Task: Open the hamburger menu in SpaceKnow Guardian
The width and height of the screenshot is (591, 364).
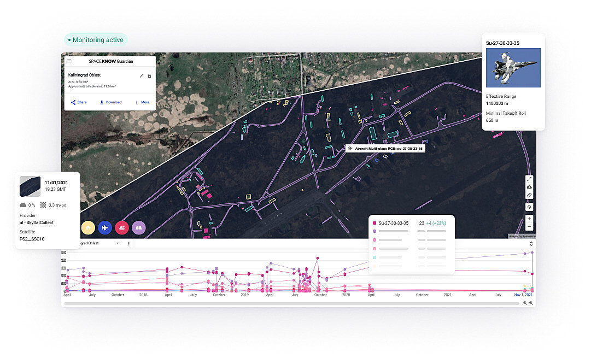Action: coord(69,61)
